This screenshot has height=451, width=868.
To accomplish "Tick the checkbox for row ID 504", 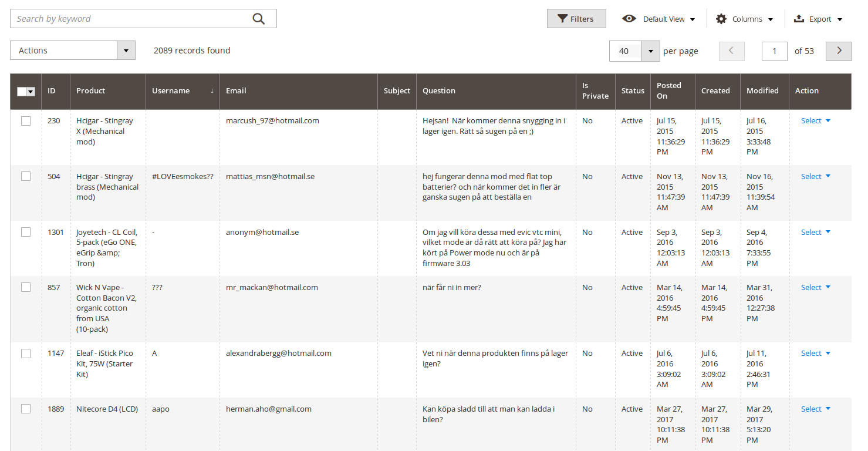I will coord(26,176).
